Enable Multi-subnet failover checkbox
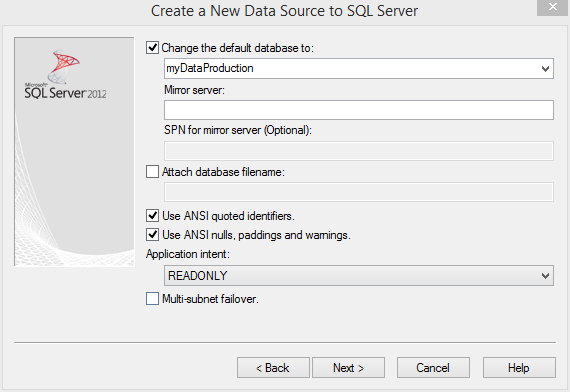Screen dimensions: 570x392 pyautogui.click(x=152, y=299)
